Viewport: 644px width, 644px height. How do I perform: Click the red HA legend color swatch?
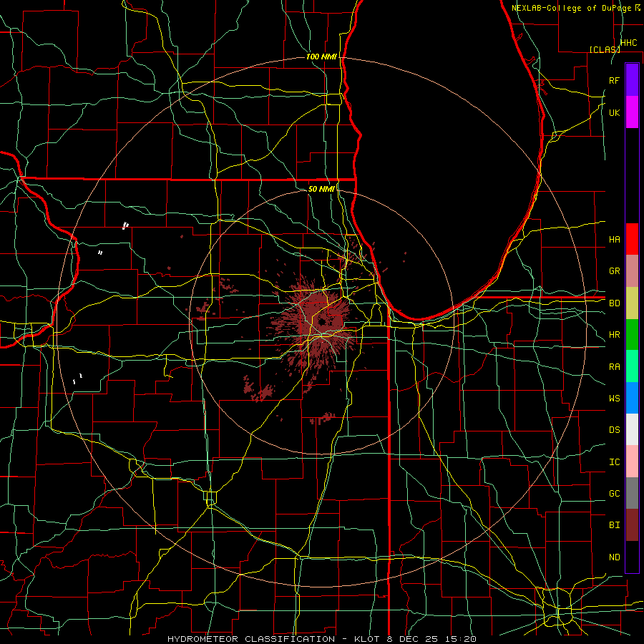point(632,239)
